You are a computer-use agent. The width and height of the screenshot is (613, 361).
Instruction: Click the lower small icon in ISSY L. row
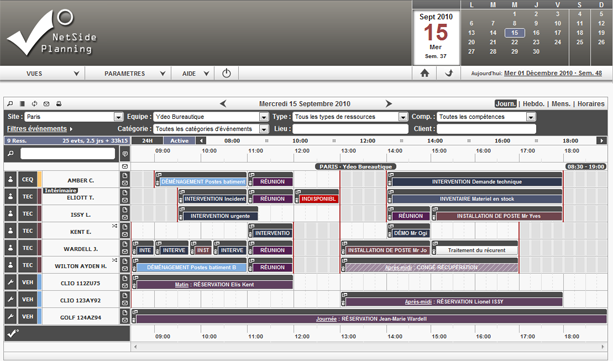pyautogui.click(x=125, y=217)
